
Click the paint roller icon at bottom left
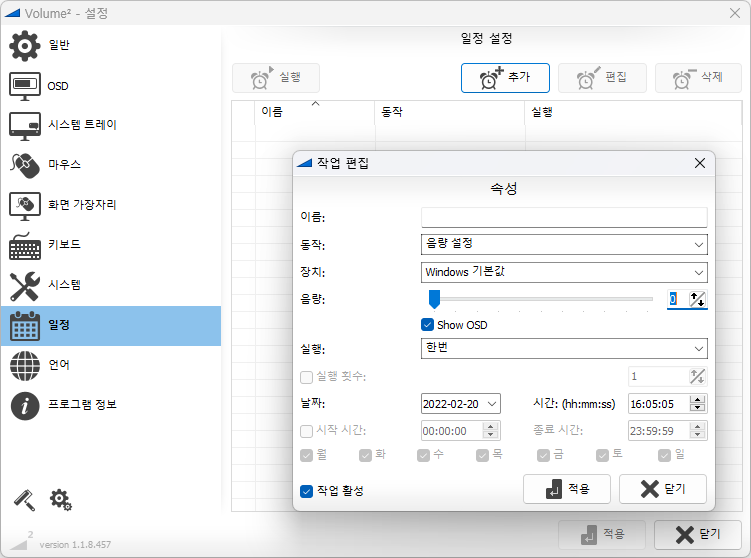click(x=24, y=500)
